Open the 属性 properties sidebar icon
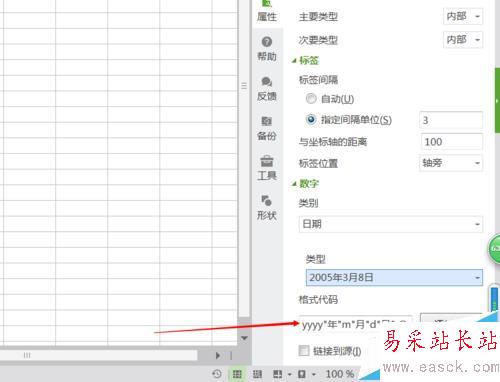The image size is (500, 382). click(x=267, y=11)
